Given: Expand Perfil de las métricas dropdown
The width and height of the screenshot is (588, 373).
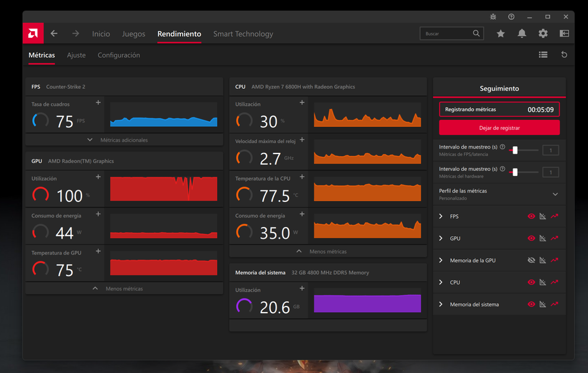Looking at the screenshot, I should click(555, 194).
